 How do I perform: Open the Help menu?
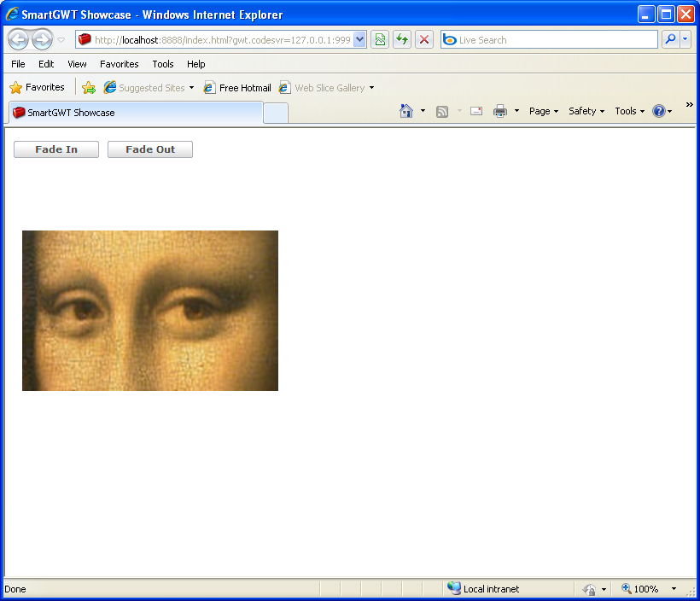click(x=195, y=64)
